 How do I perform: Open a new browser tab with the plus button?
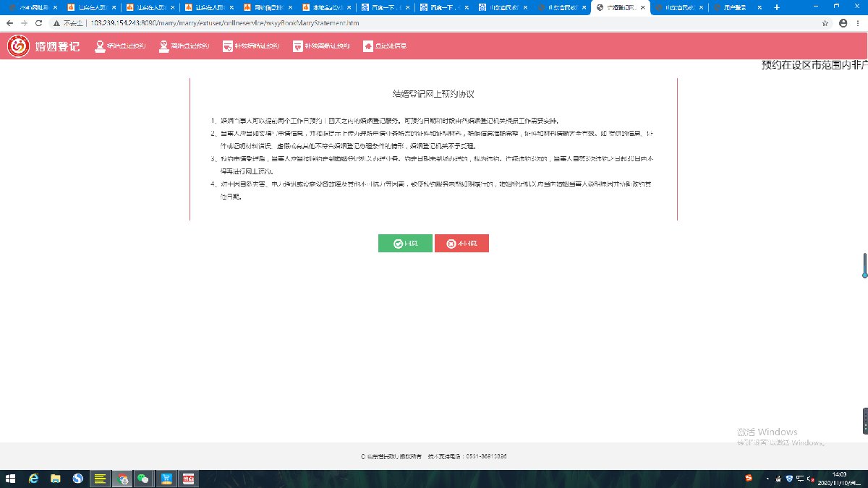point(777,7)
